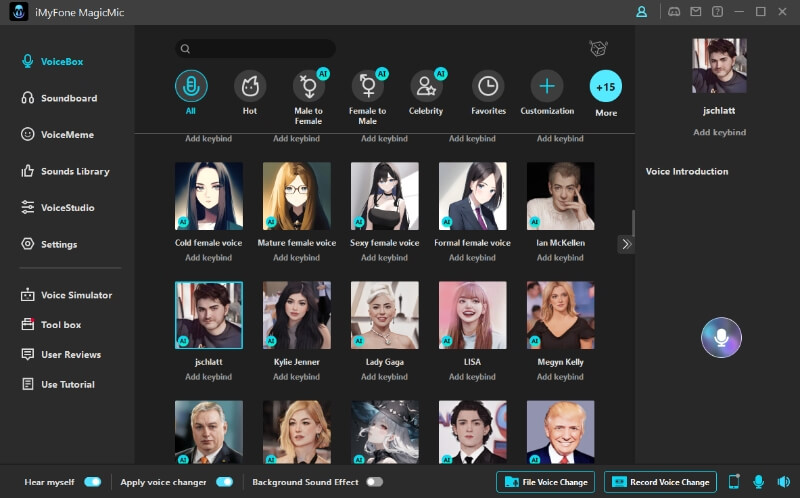Open the mail icon in title bar
This screenshot has width=800, height=498.
pyautogui.click(x=695, y=12)
